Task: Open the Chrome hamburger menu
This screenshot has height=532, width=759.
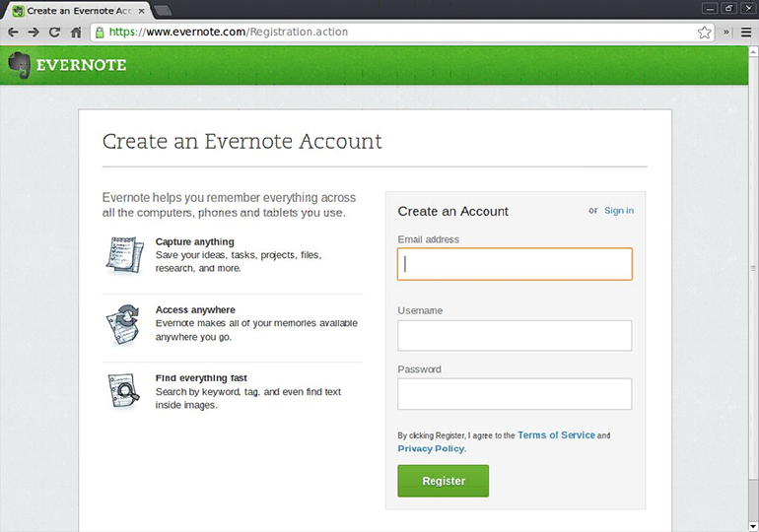Action: click(746, 32)
